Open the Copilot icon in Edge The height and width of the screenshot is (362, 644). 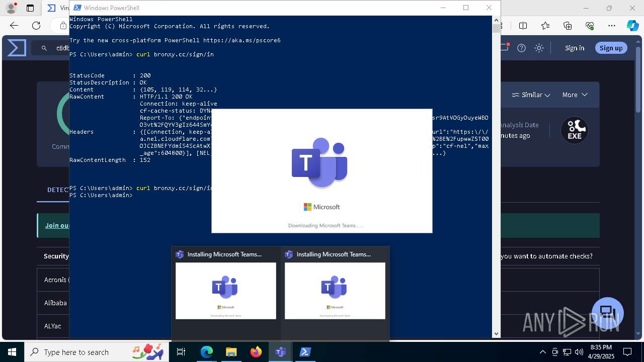click(632, 26)
